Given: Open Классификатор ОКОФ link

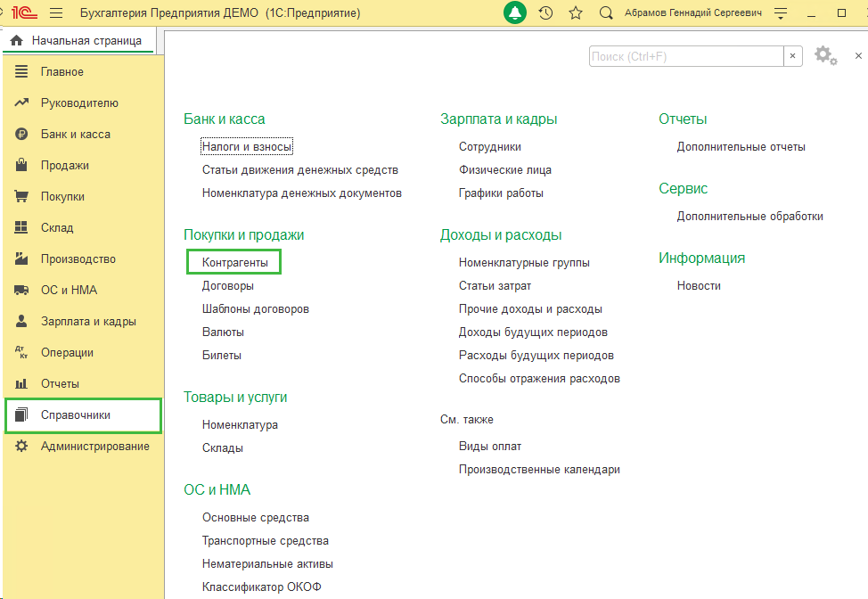Looking at the screenshot, I should pyautogui.click(x=261, y=587).
